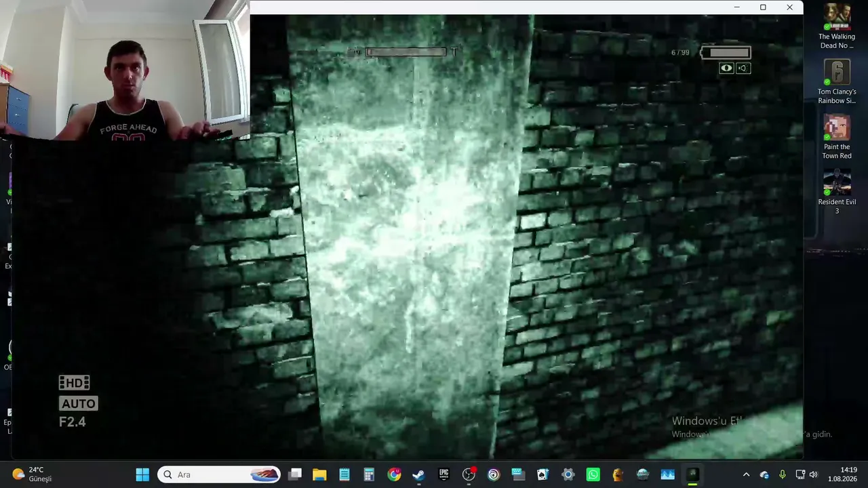Launch Calculator from the taskbar
Screen dimensions: 868x488
pos(369,474)
